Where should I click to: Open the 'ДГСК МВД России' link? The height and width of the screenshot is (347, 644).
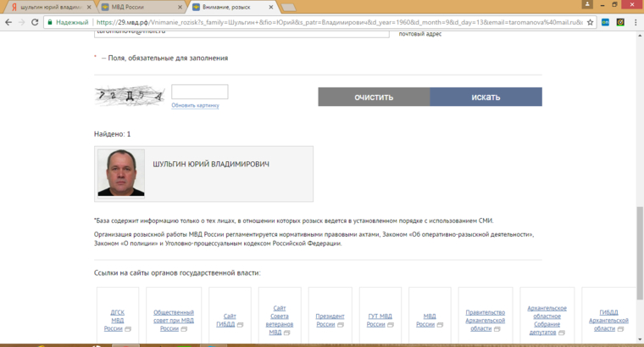117,321
